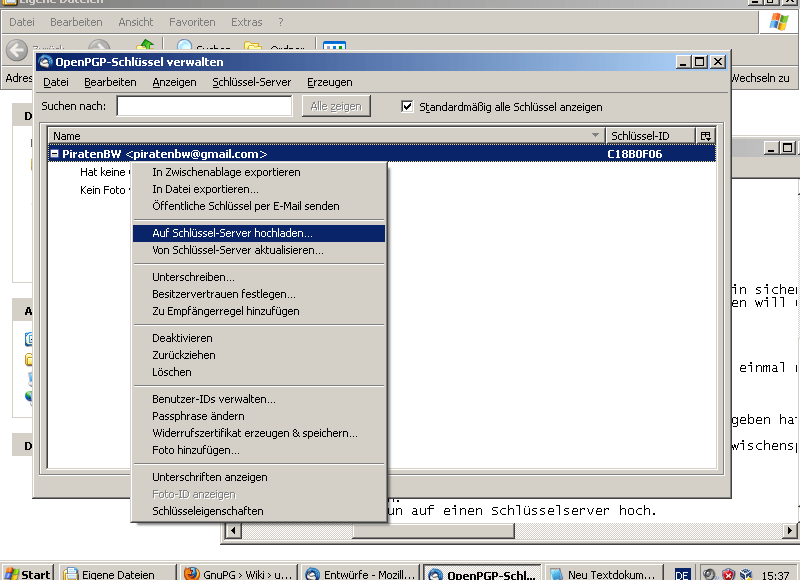Viewport: 800px width, 580px height.
Task: Click the 'OpenPGP-Schl...' taskbar button
Action: tap(482, 574)
